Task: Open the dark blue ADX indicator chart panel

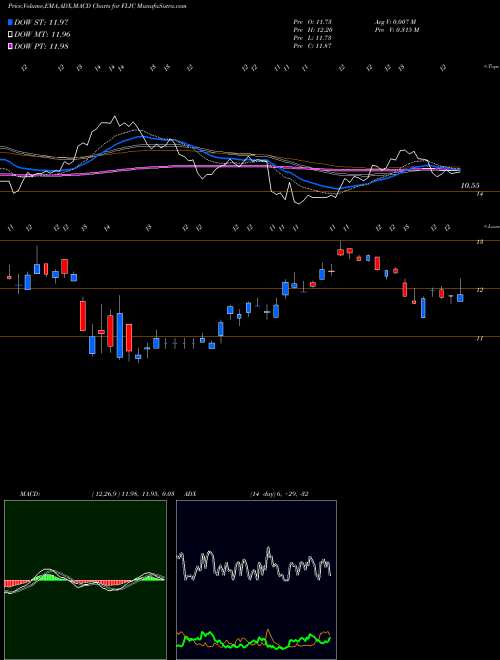Action: (x=256, y=580)
